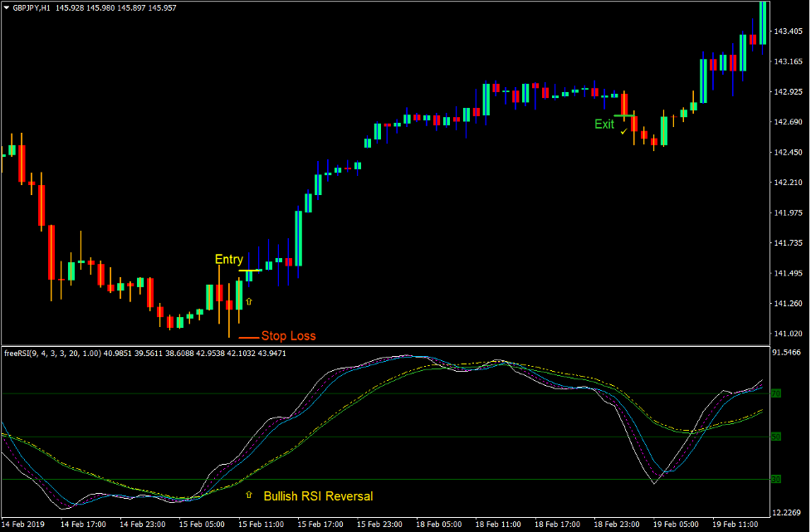Select the Bullish RSI Reversal arrow symbol
Image resolution: width=811 pixels, height=532 pixels.
point(249,495)
